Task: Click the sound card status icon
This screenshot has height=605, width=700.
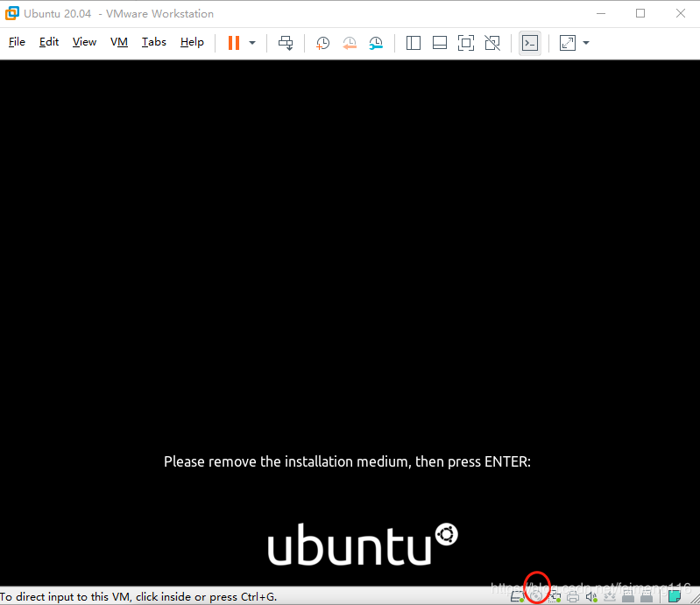Action: click(x=591, y=596)
